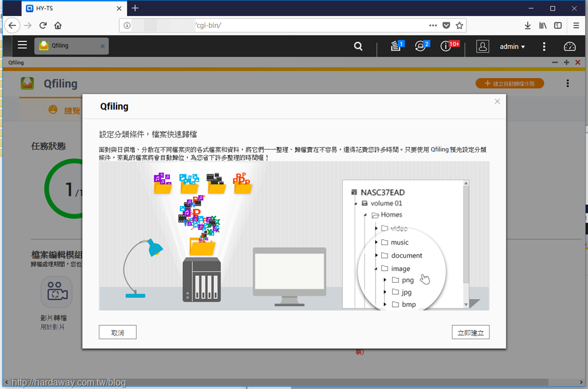Minimize the Qfiling app window
Screen dimensions: 588x389
[555, 63]
